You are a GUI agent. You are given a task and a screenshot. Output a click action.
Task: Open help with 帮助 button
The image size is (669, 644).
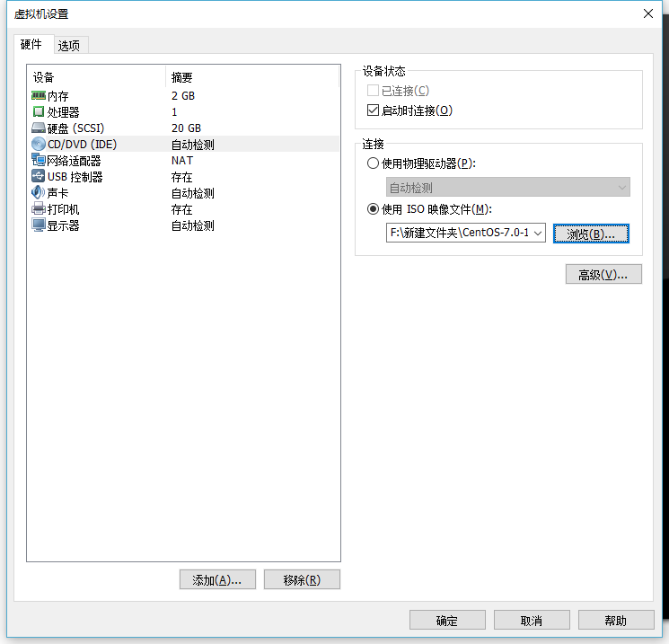(x=616, y=620)
